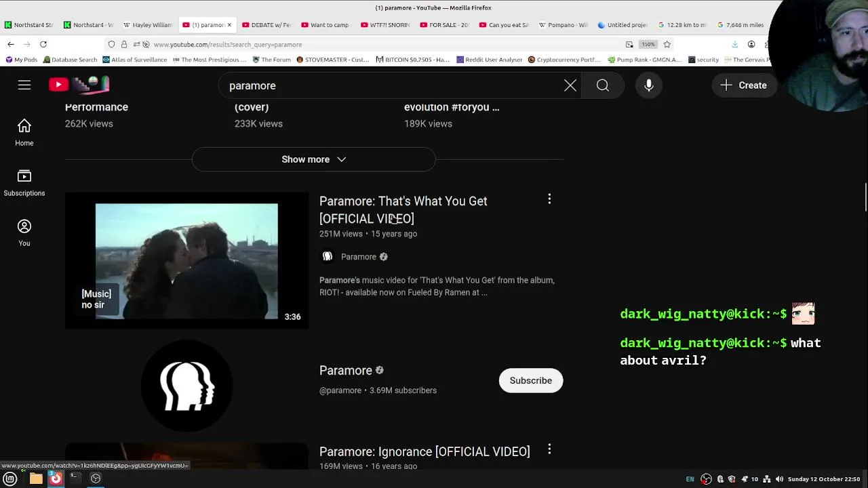868x488 pixels.
Task: Open the taskbar clock Sunday 12 October
Action: point(824,479)
